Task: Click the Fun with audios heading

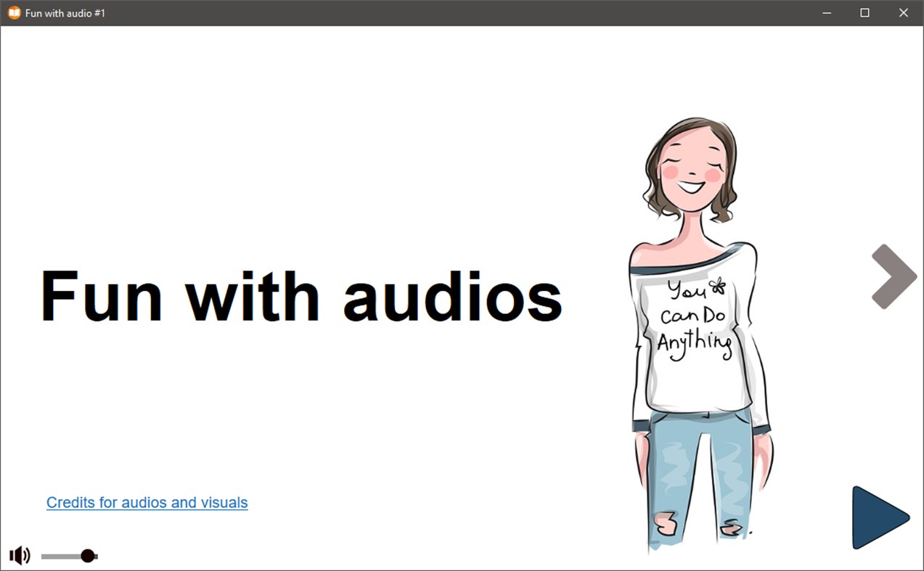Action: (x=301, y=295)
